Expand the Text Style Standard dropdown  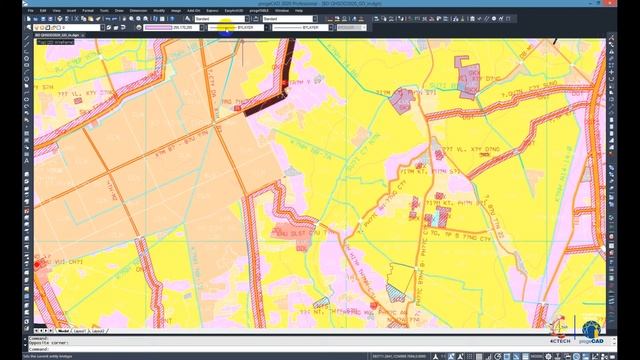(x=247, y=19)
